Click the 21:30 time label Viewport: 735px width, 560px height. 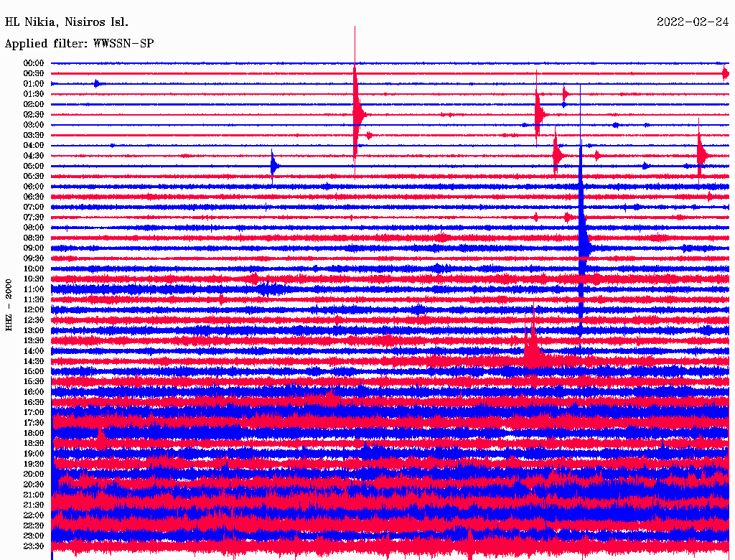click(x=34, y=505)
